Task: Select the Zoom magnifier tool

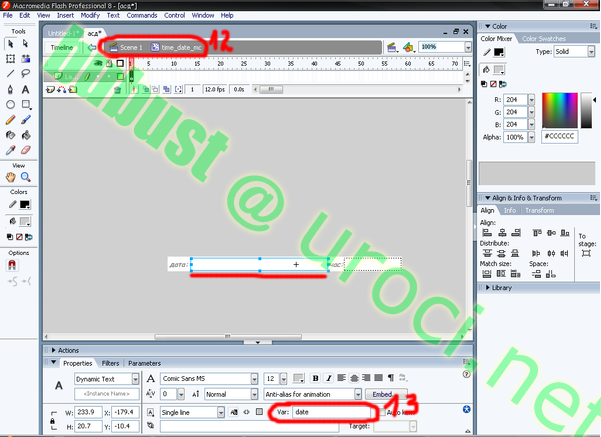Action: (25, 177)
